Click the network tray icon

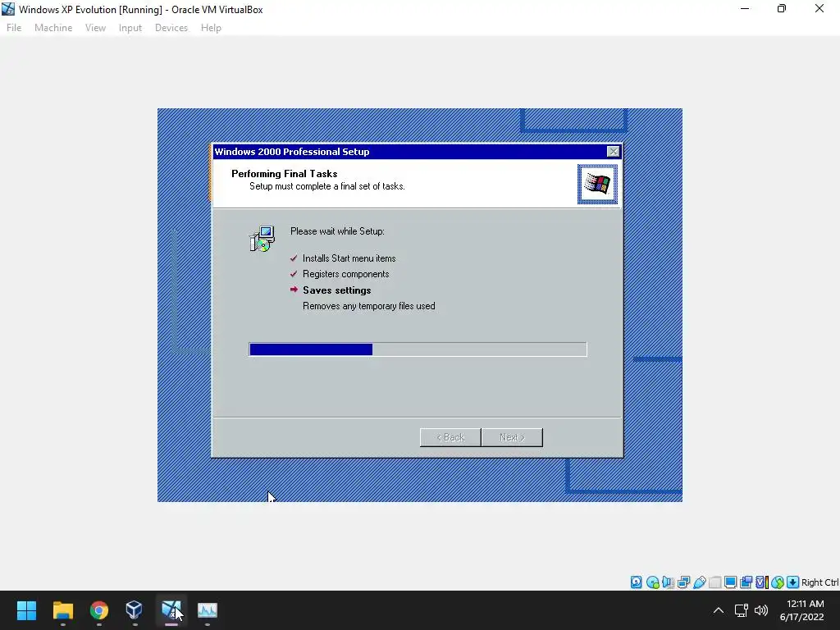point(741,610)
